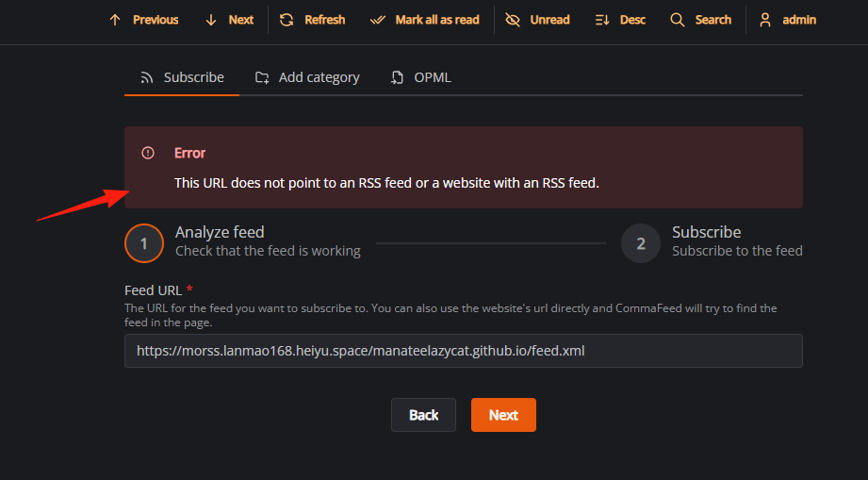Viewport: 868px width, 480px height.
Task: Go to Next entry label in toolbar
Action: tap(241, 20)
